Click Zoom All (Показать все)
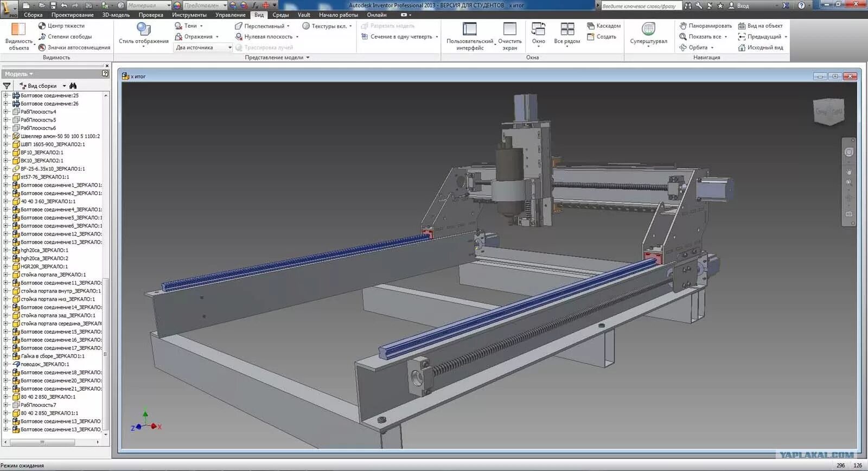Screen dimensions: 868x471 point(703,36)
